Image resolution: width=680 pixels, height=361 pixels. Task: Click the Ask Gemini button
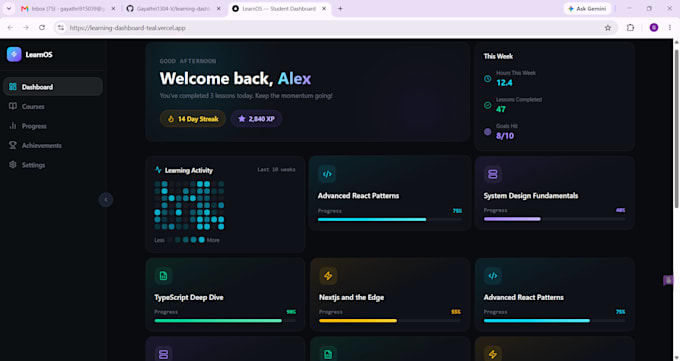coord(587,9)
